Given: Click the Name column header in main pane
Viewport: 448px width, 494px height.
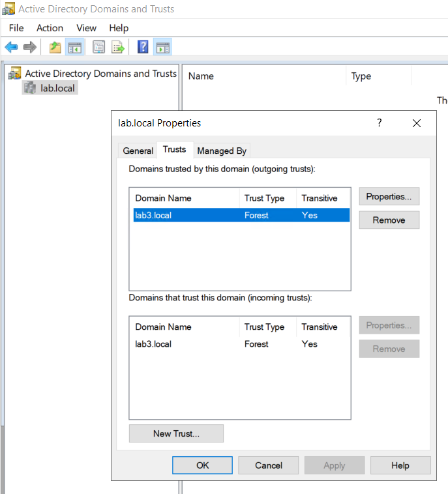Looking at the screenshot, I should click(264, 76).
